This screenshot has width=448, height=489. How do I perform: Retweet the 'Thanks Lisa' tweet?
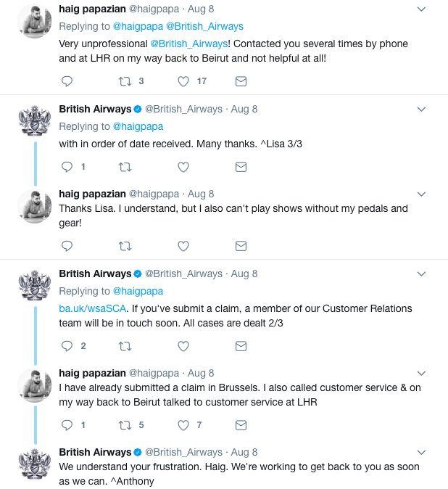click(125, 246)
